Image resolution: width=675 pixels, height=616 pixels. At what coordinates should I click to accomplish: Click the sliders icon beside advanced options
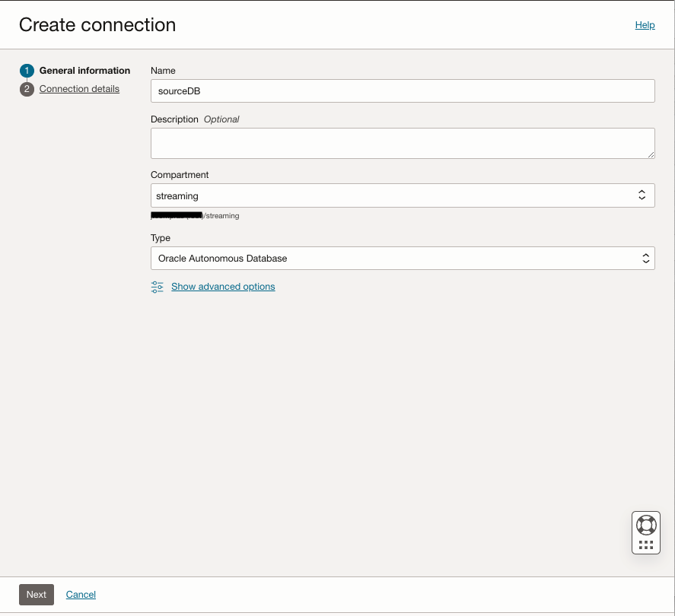click(x=158, y=287)
